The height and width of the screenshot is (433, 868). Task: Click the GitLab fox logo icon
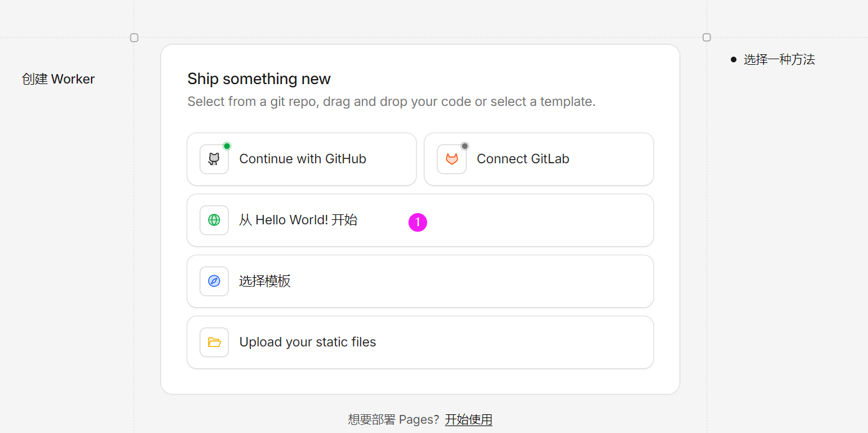pyautogui.click(x=451, y=159)
